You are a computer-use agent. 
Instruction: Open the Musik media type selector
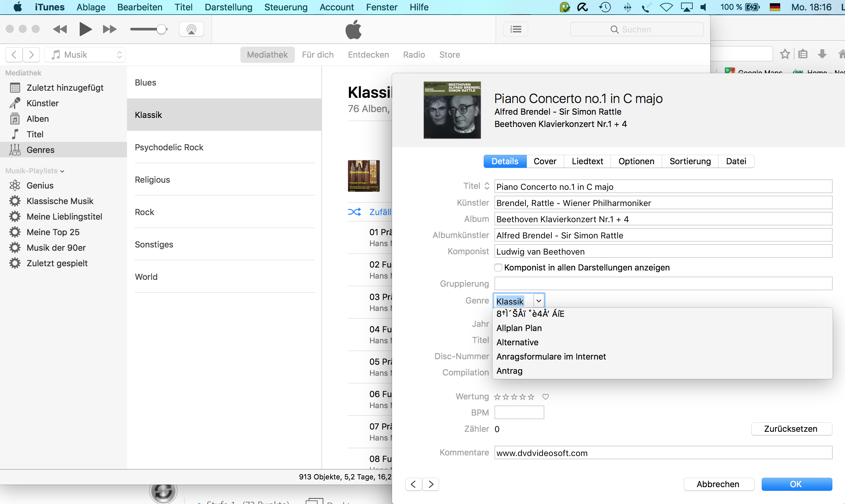pyautogui.click(x=85, y=55)
